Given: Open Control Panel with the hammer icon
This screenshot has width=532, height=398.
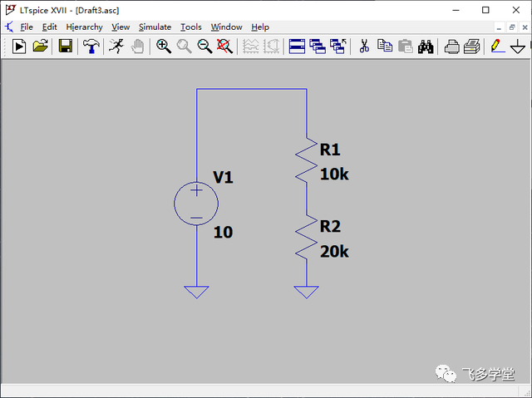Looking at the screenshot, I should pyautogui.click(x=91, y=46).
